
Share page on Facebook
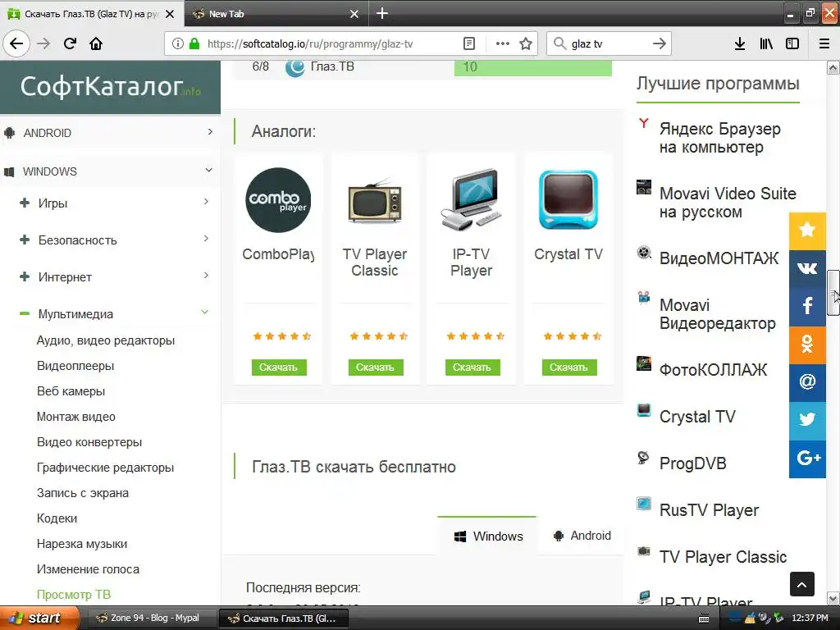point(807,307)
